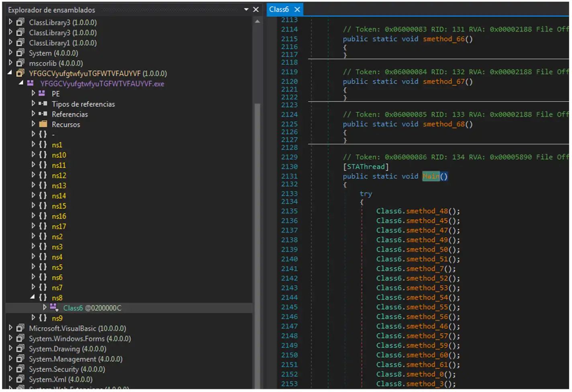Screen dimensions: 572x392
Task: Click the Recursos folder icon
Action: tap(43, 124)
